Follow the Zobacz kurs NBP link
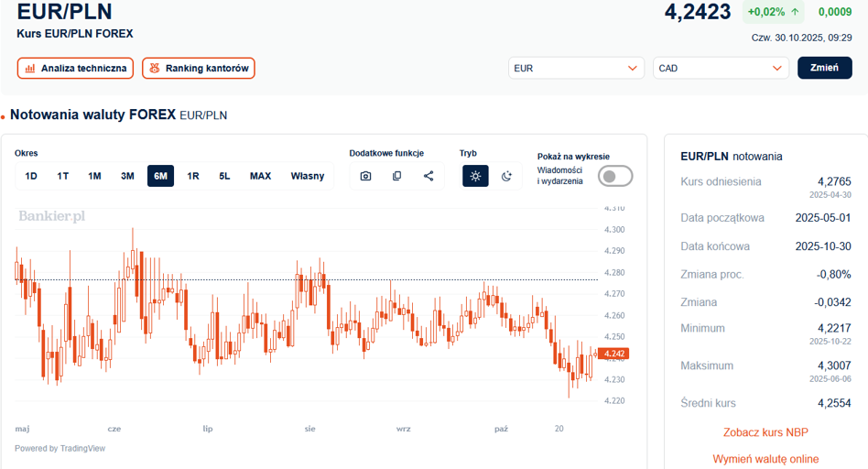 point(765,432)
